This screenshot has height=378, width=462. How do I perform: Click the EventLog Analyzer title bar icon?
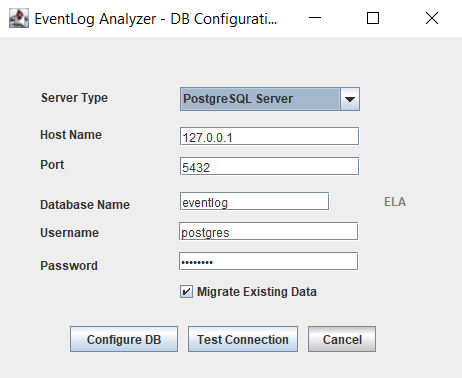pos(19,18)
